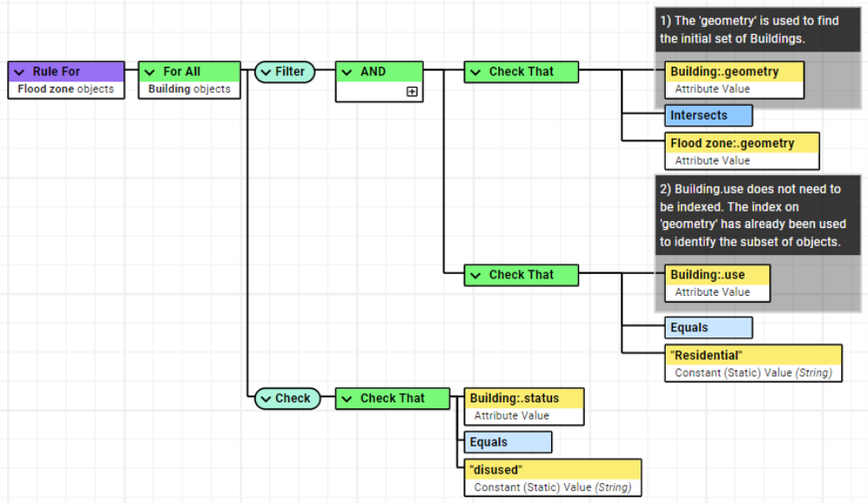Select the "disused" constant value block
This screenshot has height=503, width=868.
point(552,477)
